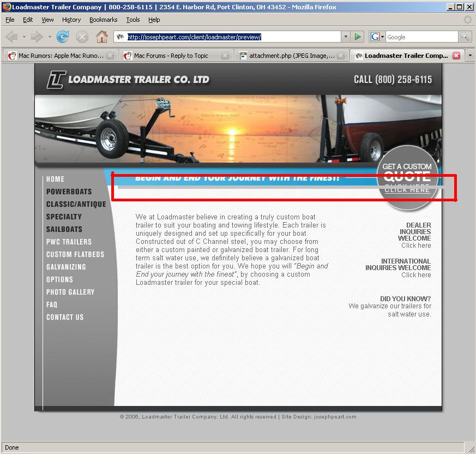Switch to the attachment.php JPEG Image tab
The height and width of the screenshot is (454, 476).
click(291, 56)
